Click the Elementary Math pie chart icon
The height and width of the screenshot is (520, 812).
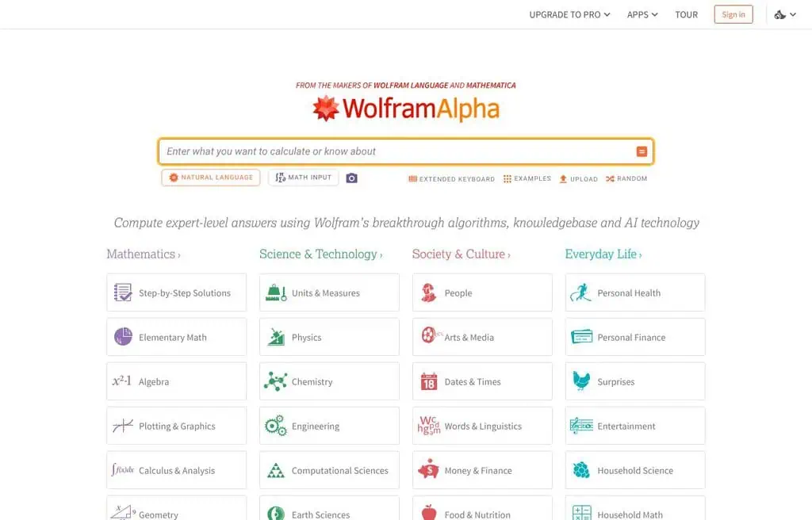(x=123, y=337)
